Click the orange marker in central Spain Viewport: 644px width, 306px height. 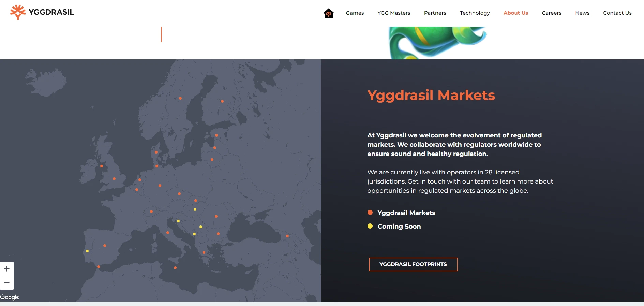tap(105, 246)
